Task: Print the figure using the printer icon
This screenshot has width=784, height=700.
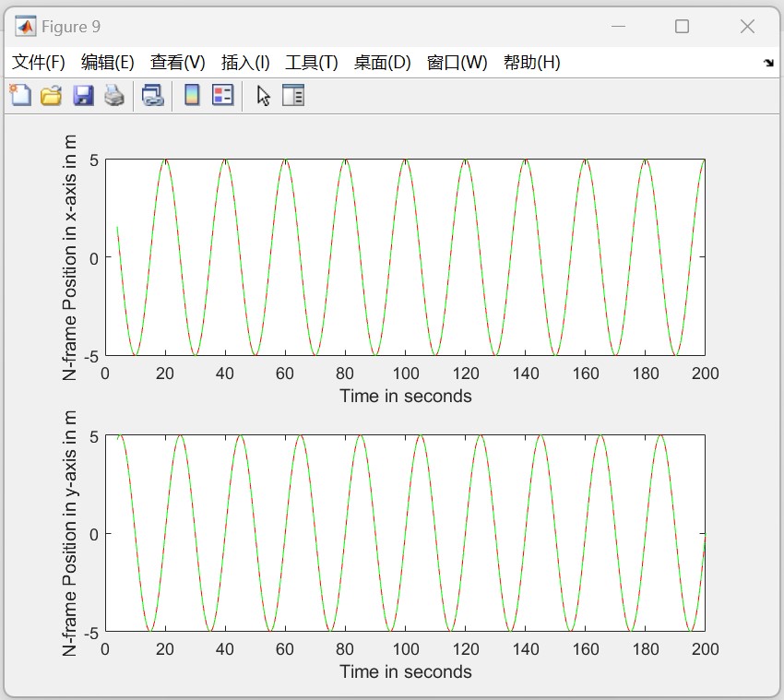Action: pyautogui.click(x=114, y=95)
